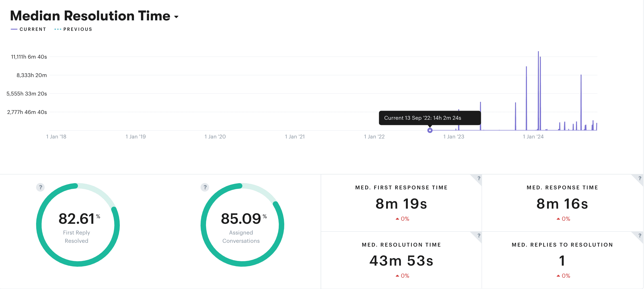Click the highlighted data point on chart
Image resolution: width=644 pixels, height=289 pixels.
pyautogui.click(x=430, y=130)
